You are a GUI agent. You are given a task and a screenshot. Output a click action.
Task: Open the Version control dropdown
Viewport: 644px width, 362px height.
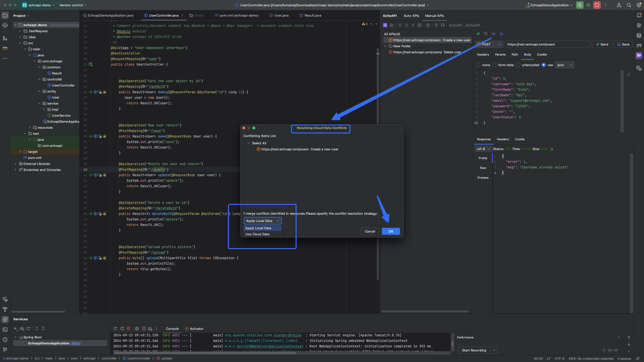[73, 5]
